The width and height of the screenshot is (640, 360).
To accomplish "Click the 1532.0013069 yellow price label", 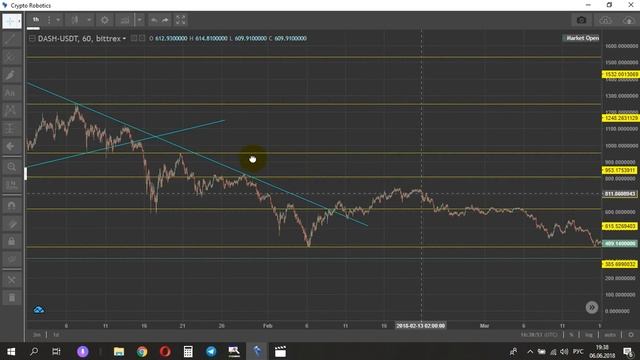I will 620,74.
